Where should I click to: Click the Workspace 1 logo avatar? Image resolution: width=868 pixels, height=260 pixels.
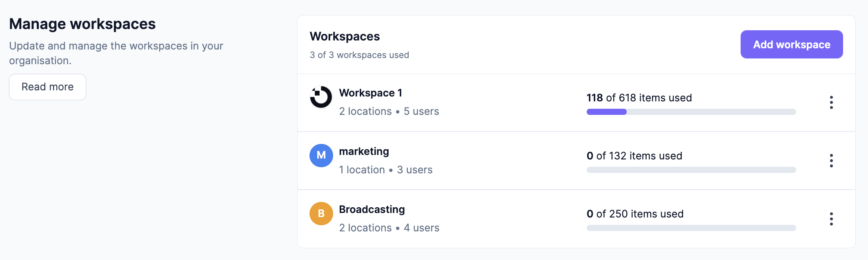click(x=321, y=97)
